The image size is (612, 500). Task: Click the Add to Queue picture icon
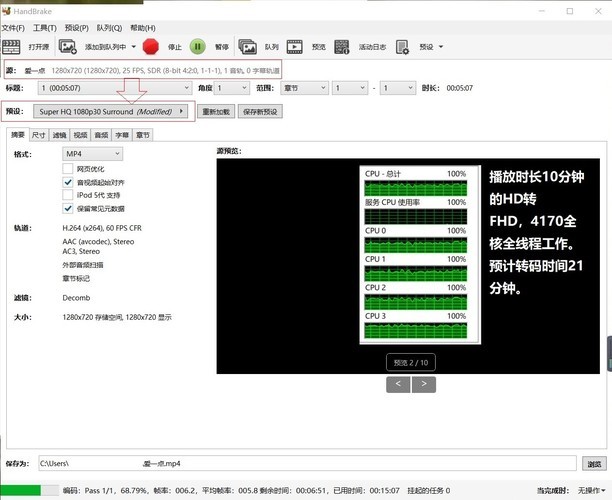click(68, 47)
